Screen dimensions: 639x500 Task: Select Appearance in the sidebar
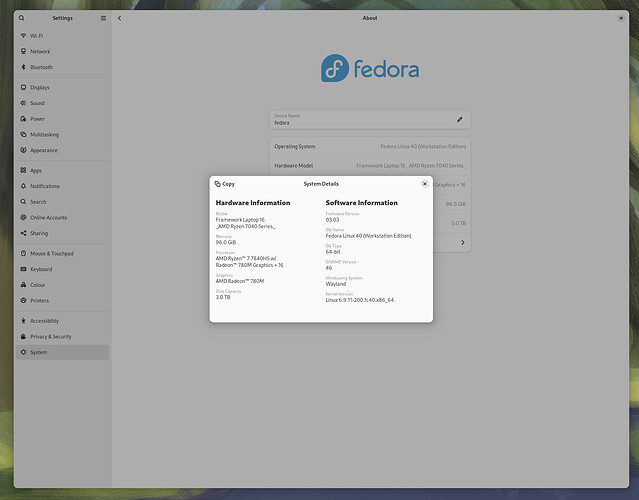[62, 150]
